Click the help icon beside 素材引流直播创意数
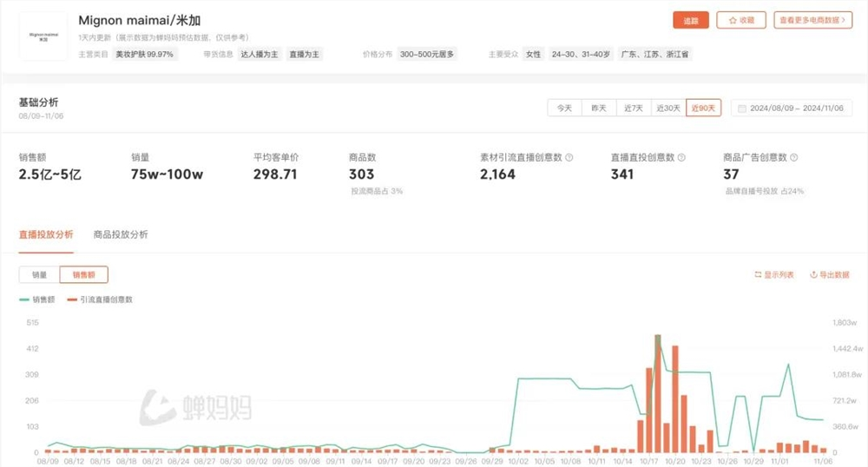The image size is (868, 467). 569,158
